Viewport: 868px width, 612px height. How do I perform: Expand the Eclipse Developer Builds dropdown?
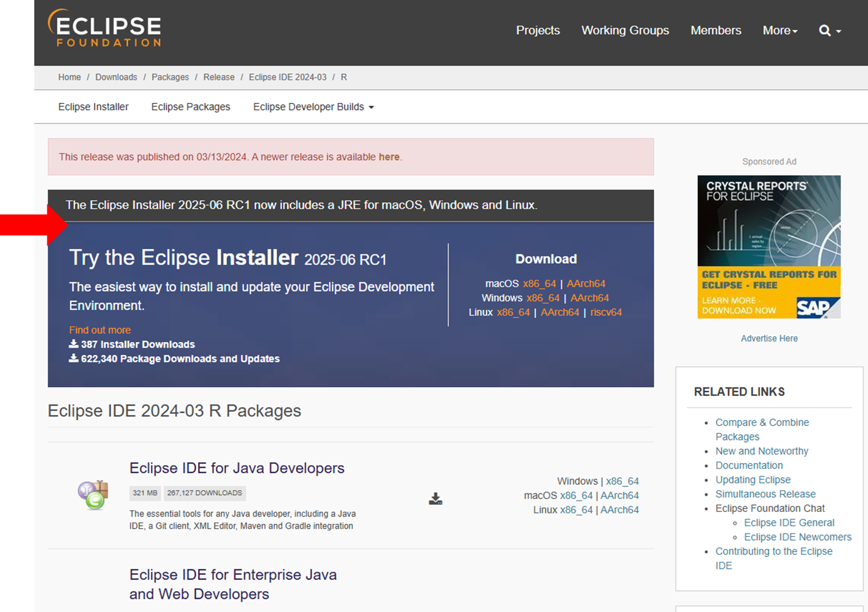click(x=313, y=107)
